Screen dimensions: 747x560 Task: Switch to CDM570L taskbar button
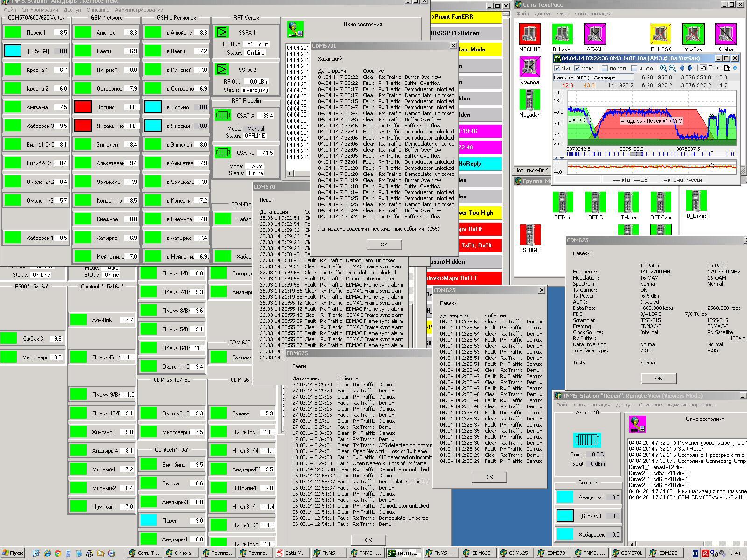628,553
